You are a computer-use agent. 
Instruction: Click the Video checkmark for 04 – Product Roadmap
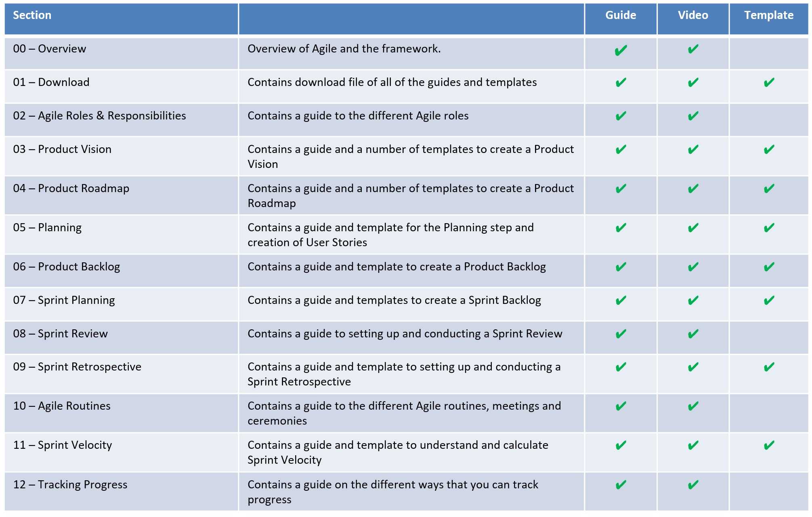[x=693, y=189]
